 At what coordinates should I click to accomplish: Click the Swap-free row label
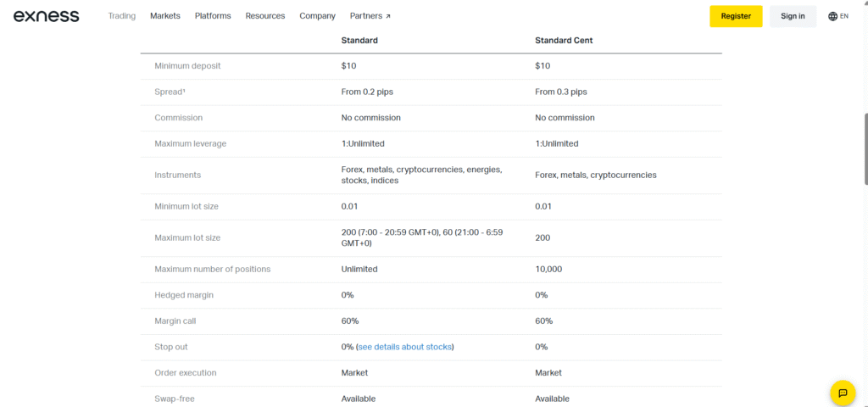[175, 399]
